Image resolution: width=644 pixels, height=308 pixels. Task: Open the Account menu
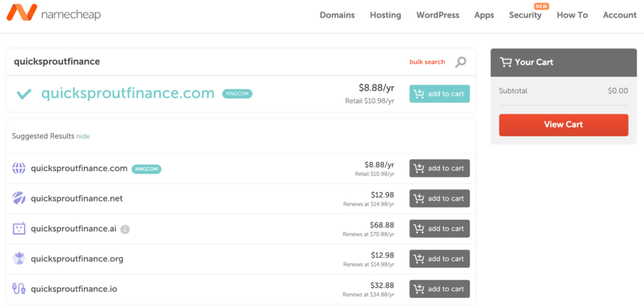(619, 15)
